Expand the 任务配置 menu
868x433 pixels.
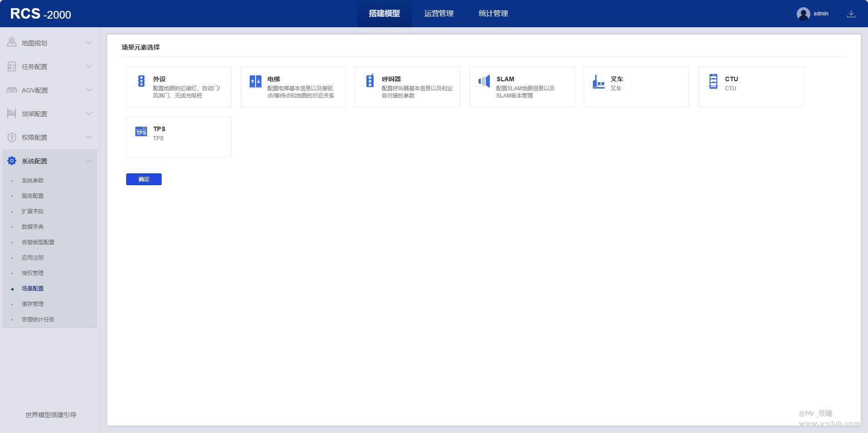click(89, 66)
